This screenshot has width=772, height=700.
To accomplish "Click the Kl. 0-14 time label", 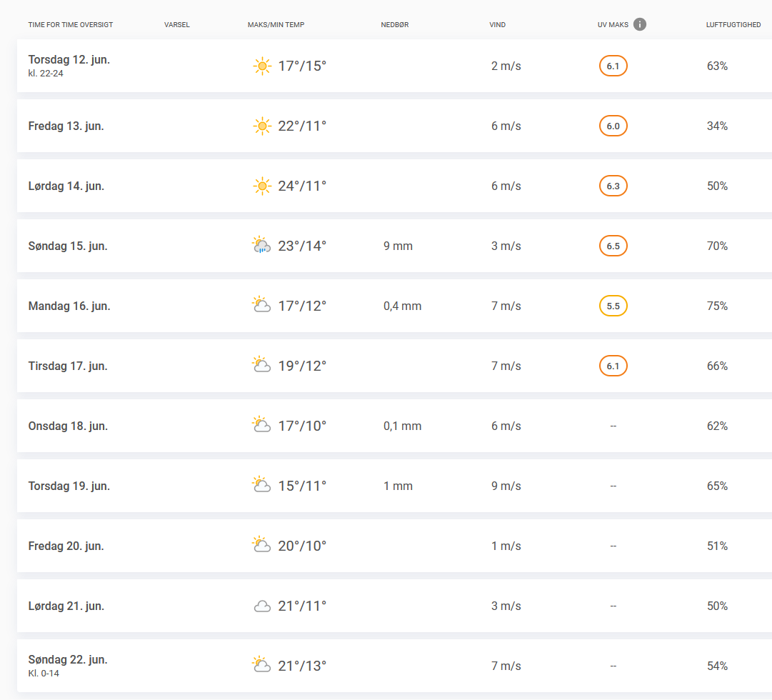I will pos(44,674).
